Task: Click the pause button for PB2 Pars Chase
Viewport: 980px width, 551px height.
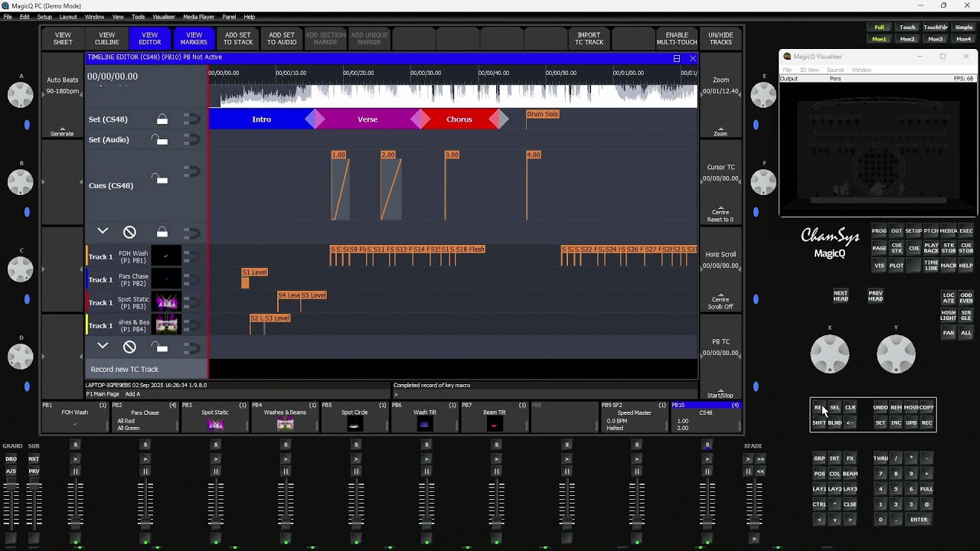Action: 145,471
